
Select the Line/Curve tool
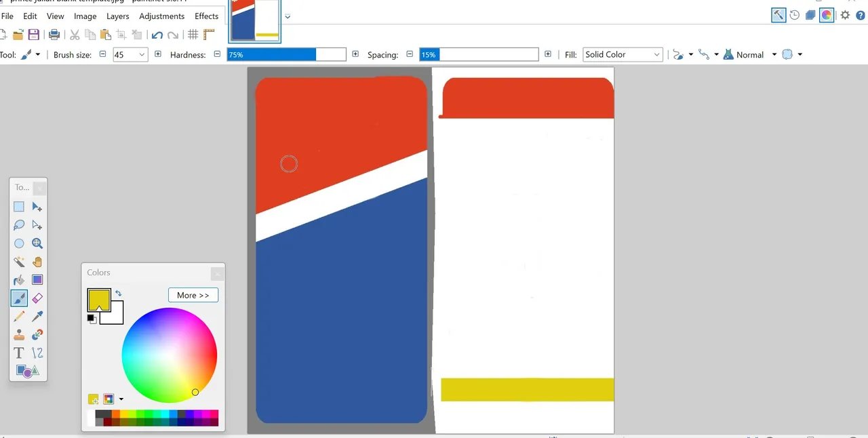[37, 353]
